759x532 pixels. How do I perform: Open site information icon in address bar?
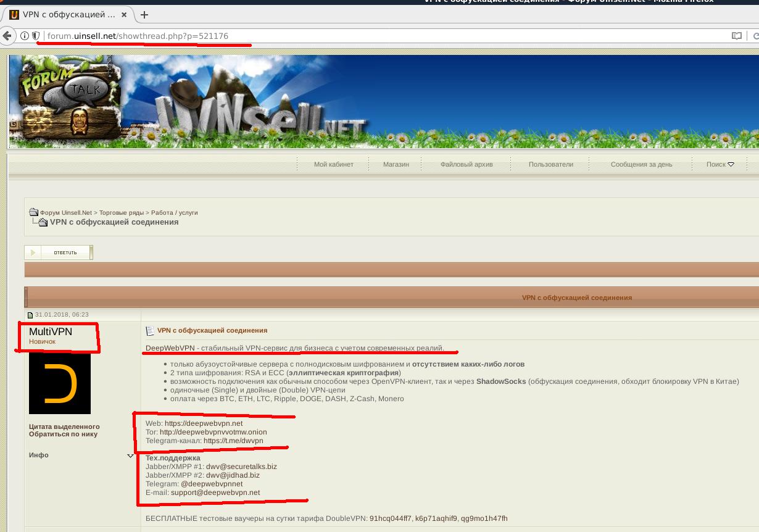(x=25, y=36)
